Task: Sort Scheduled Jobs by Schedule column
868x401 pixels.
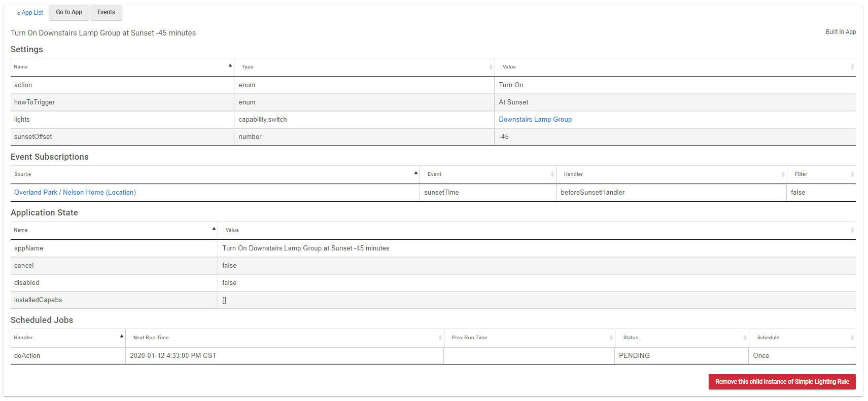Action: 803,338
